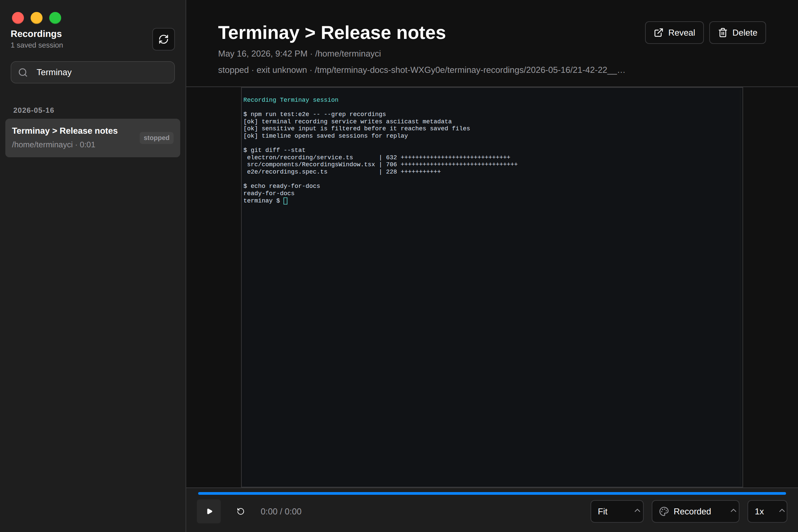Delete this recording
Screen dimensions: 798x532
(x=737, y=33)
